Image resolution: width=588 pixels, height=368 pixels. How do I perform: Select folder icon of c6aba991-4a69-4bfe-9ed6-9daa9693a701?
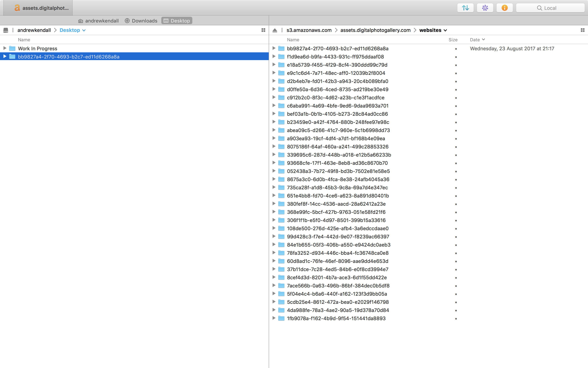click(x=281, y=106)
